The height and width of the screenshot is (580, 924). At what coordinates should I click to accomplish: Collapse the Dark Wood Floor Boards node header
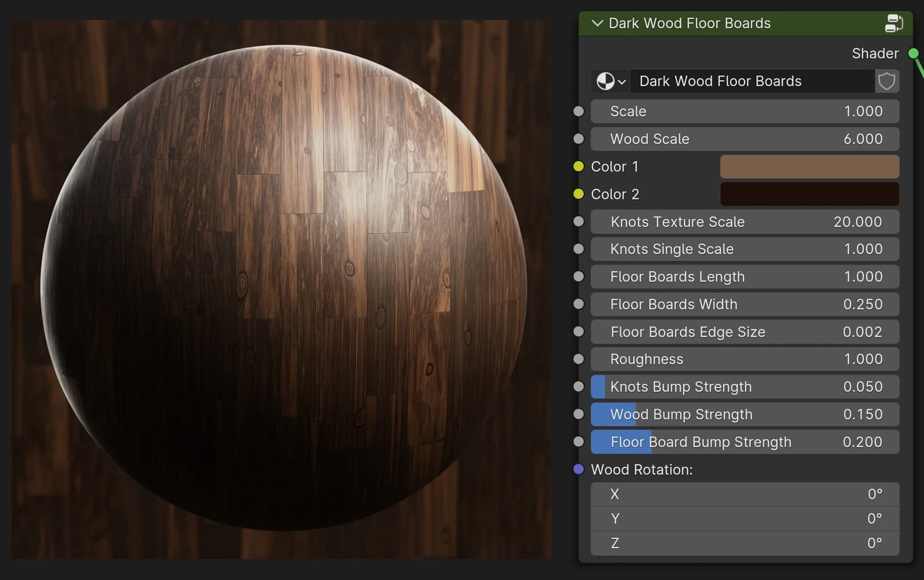pyautogui.click(x=597, y=23)
